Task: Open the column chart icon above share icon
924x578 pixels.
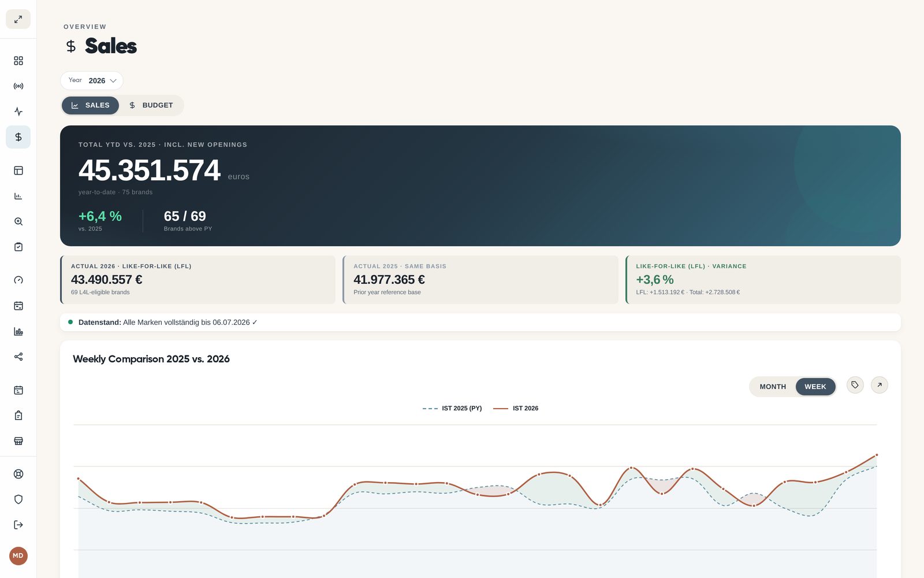Action: click(18, 331)
